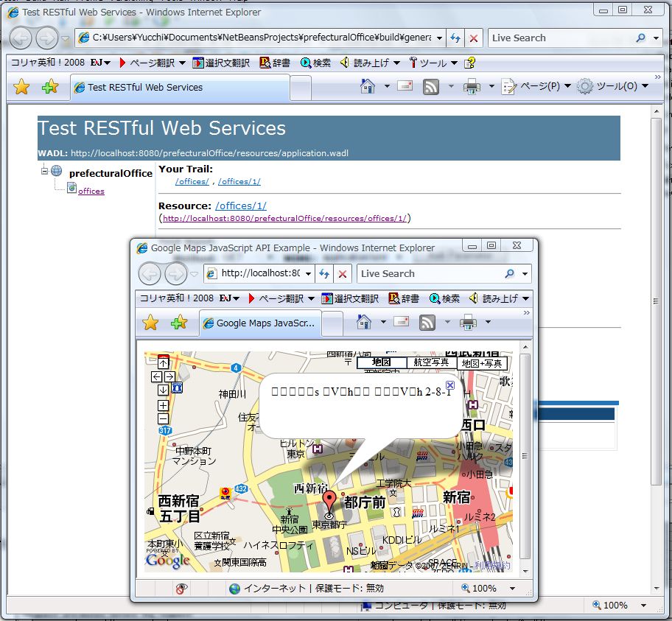Image resolution: width=672 pixels, height=621 pixels.
Task: Switch map to 航空写真 satellite view
Action: click(431, 362)
